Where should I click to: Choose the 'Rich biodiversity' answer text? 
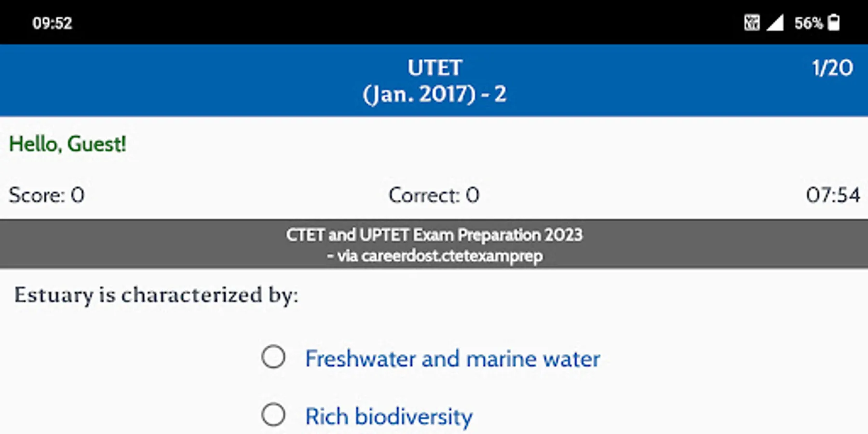click(x=389, y=417)
